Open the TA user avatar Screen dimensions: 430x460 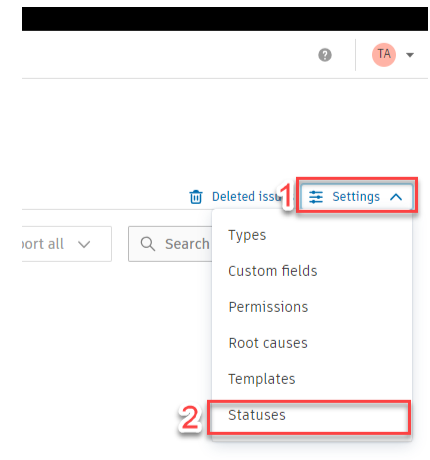(384, 55)
